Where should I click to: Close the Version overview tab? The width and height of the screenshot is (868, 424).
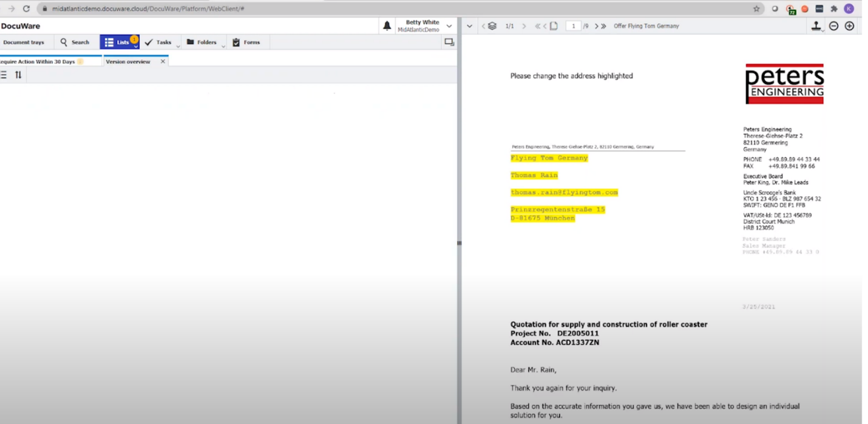pyautogui.click(x=163, y=61)
